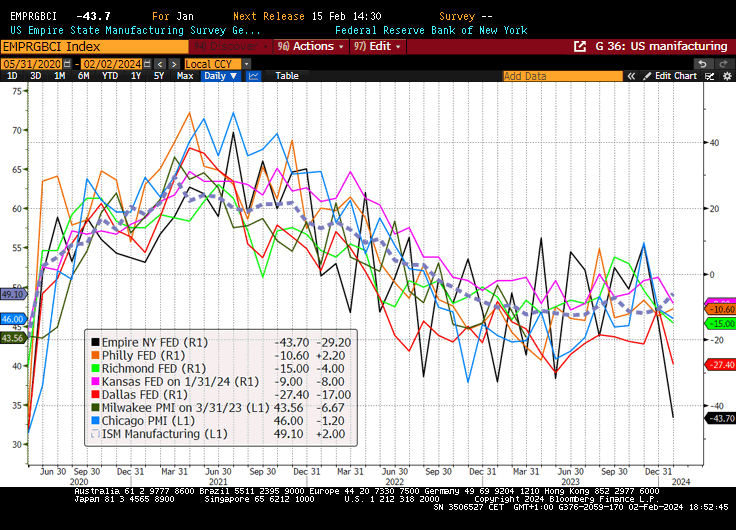Open the 94) Discover menu
736x530 pixels.
pos(230,46)
